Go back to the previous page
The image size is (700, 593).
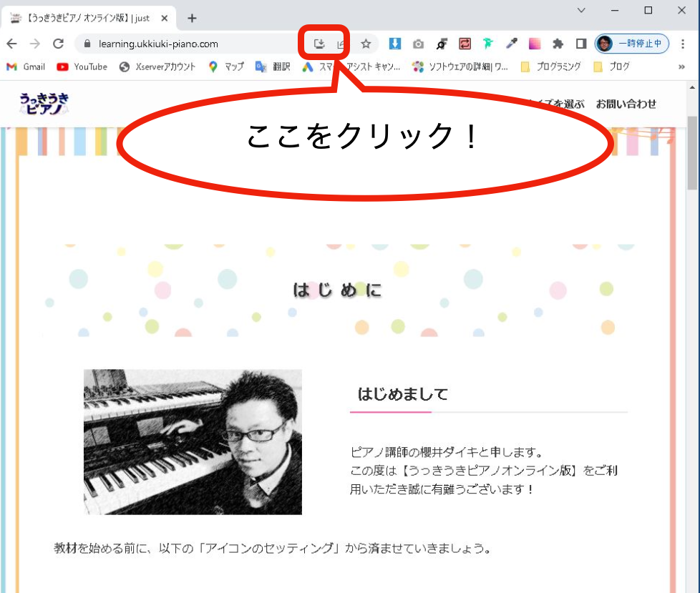(x=12, y=44)
